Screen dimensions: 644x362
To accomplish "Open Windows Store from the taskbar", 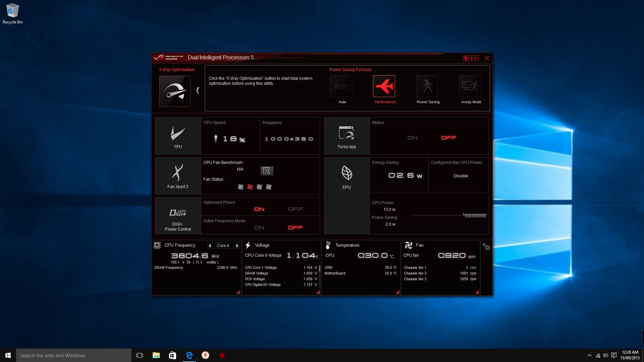I will pos(172,355).
